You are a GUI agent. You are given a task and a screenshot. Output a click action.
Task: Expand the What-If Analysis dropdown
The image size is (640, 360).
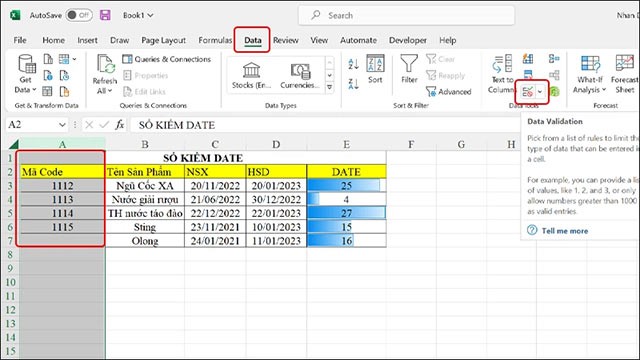pyautogui.click(x=604, y=90)
